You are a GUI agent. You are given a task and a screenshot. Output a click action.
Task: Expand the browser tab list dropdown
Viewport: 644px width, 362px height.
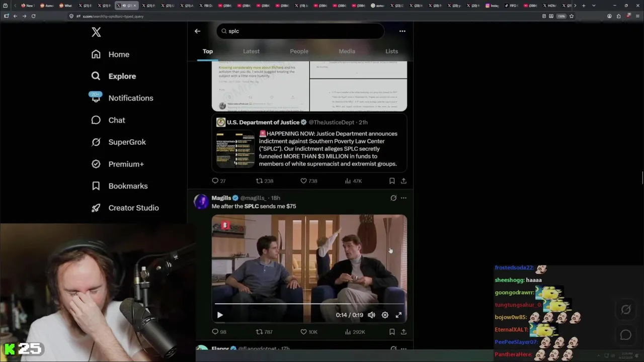coord(594,6)
